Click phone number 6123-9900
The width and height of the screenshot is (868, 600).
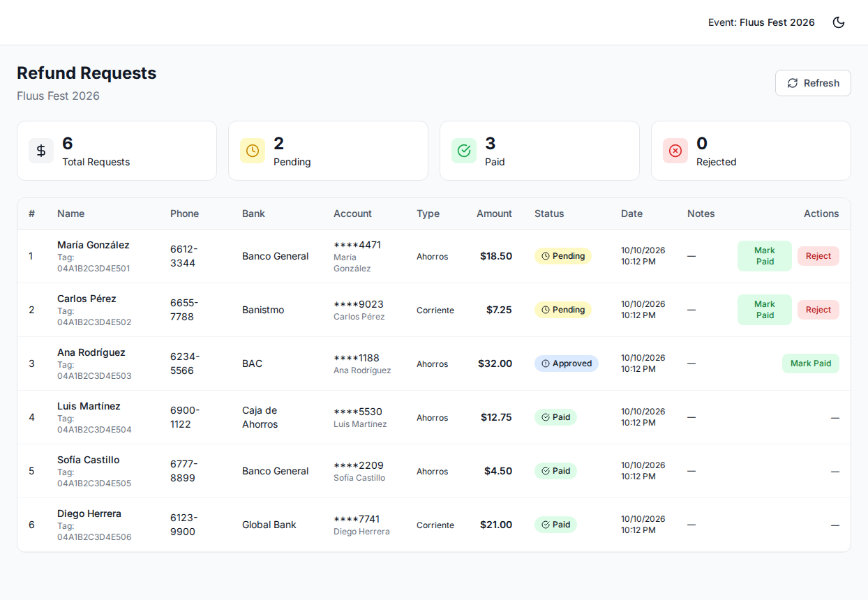tap(184, 525)
